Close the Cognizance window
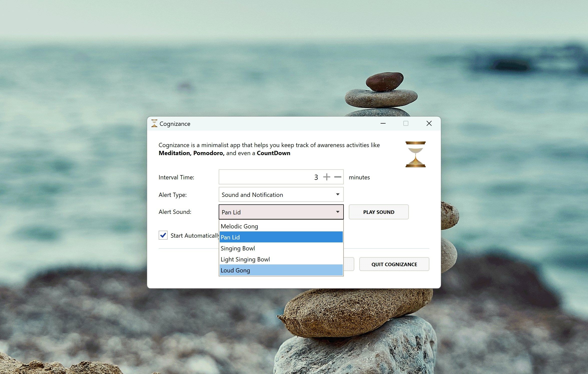588x374 pixels. tap(429, 123)
